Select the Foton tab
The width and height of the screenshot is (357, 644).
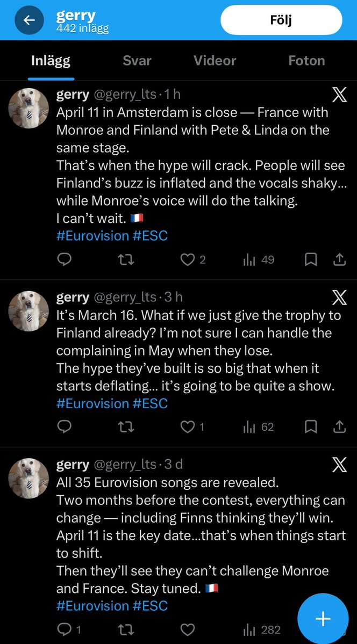307,61
